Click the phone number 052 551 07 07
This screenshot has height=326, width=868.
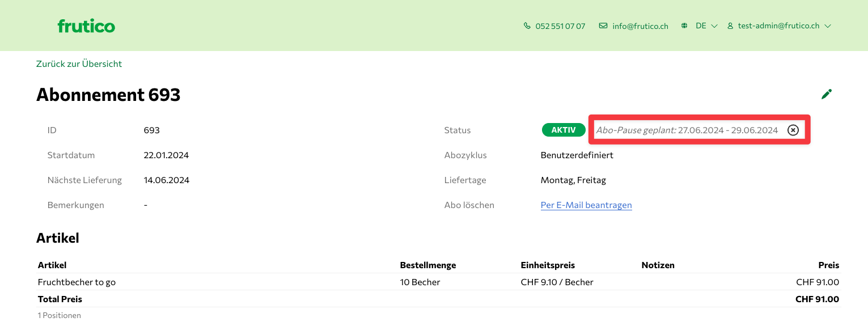coord(560,26)
